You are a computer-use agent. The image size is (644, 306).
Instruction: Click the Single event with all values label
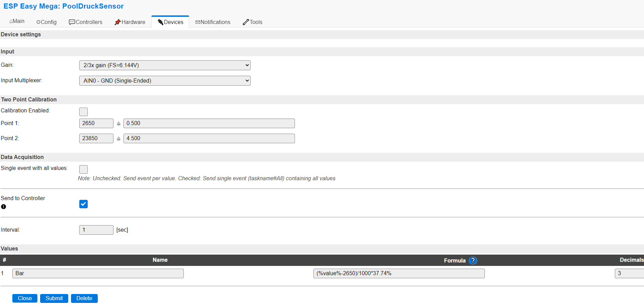[x=34, y=168]
